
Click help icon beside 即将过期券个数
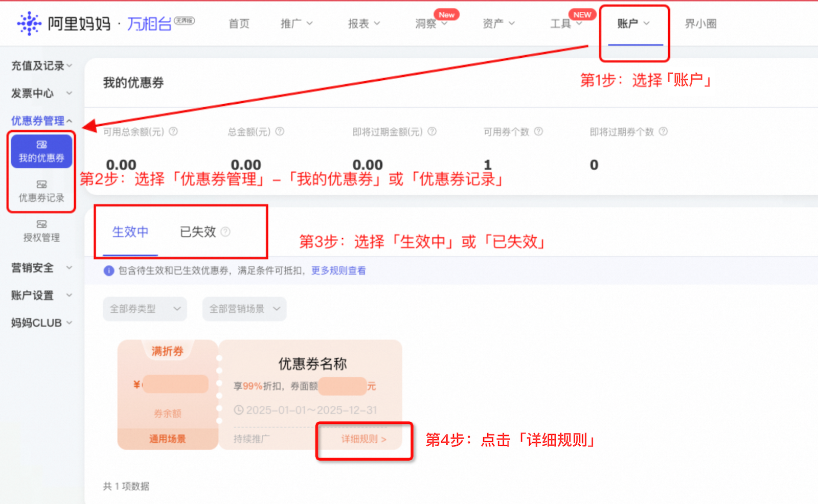coord(663,131)
